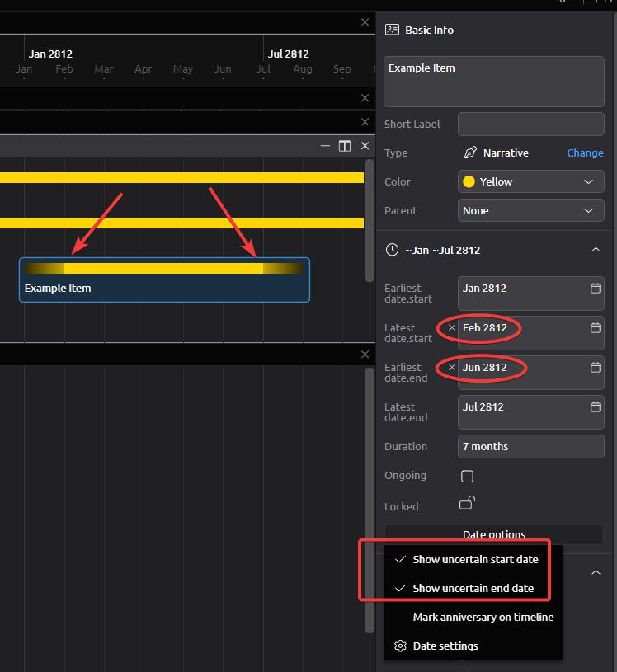Click the Date settings gear icon

[401, 646]
